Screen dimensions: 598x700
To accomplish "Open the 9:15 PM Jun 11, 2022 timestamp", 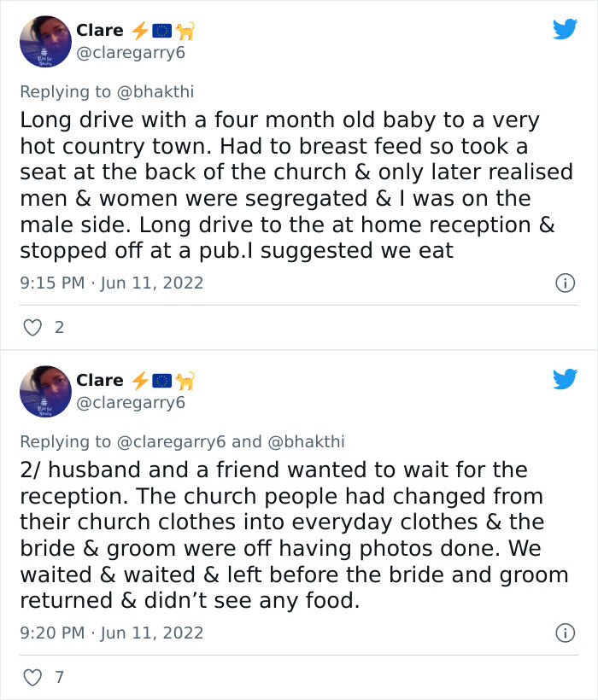I will (111, 283).
